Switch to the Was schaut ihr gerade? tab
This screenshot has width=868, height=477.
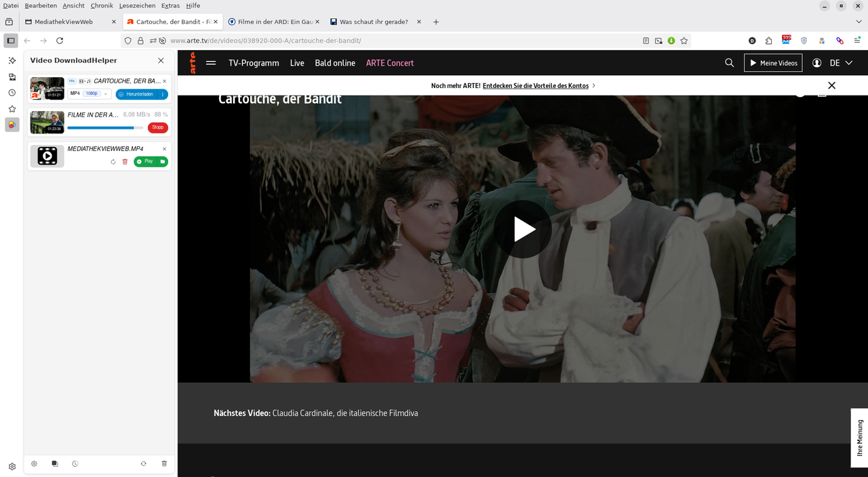[x=375, y=22]
